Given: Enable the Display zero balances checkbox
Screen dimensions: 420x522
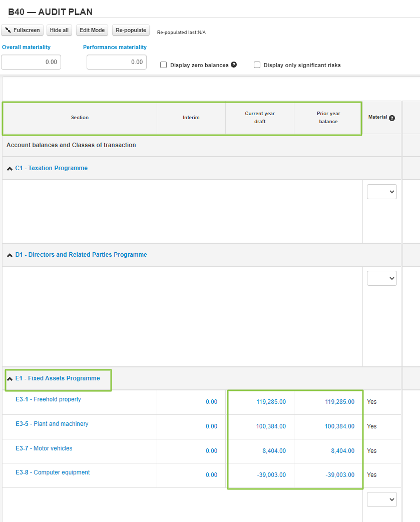Looking at the screenshot, I should [163, 65].
